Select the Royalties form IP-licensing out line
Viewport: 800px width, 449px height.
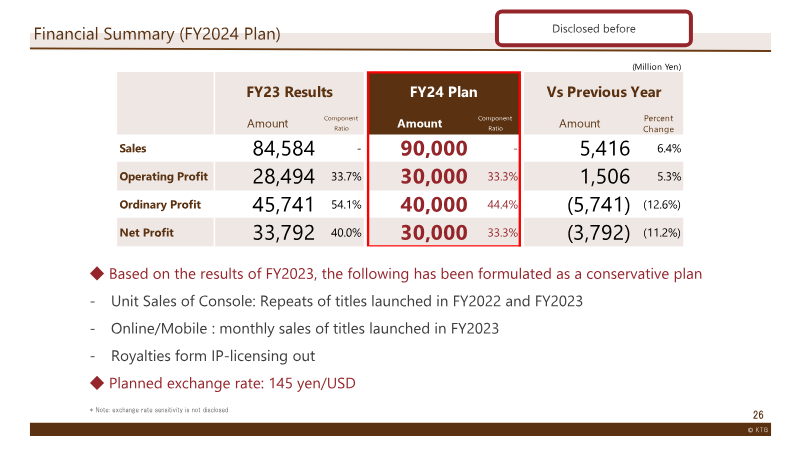click(x=213, y=356)
